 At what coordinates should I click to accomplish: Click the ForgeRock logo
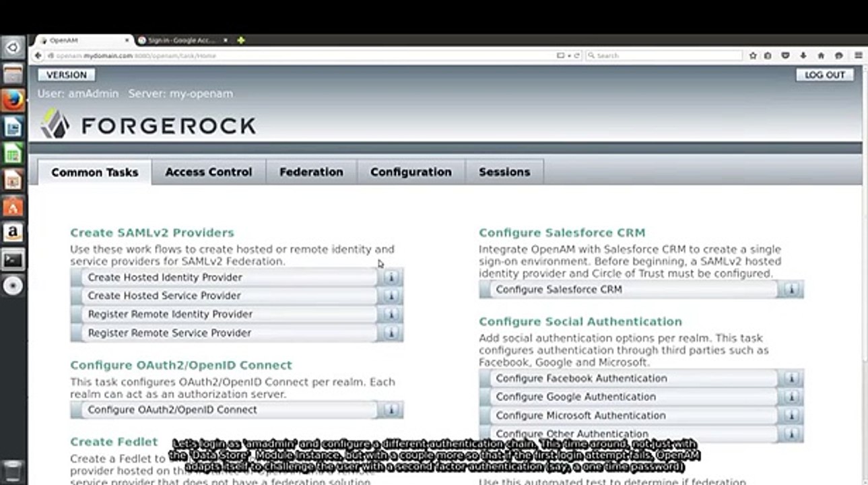click(x=148, y=125)
